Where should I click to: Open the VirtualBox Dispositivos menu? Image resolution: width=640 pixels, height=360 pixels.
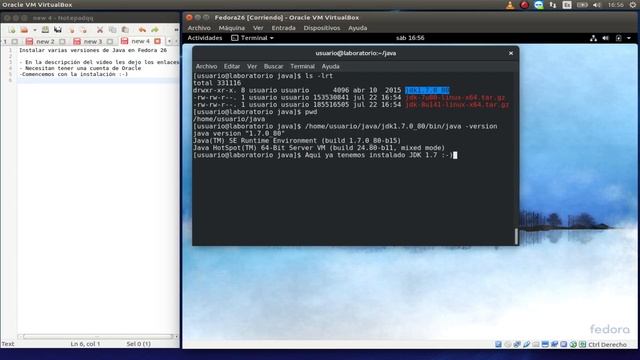pos(322,28)
